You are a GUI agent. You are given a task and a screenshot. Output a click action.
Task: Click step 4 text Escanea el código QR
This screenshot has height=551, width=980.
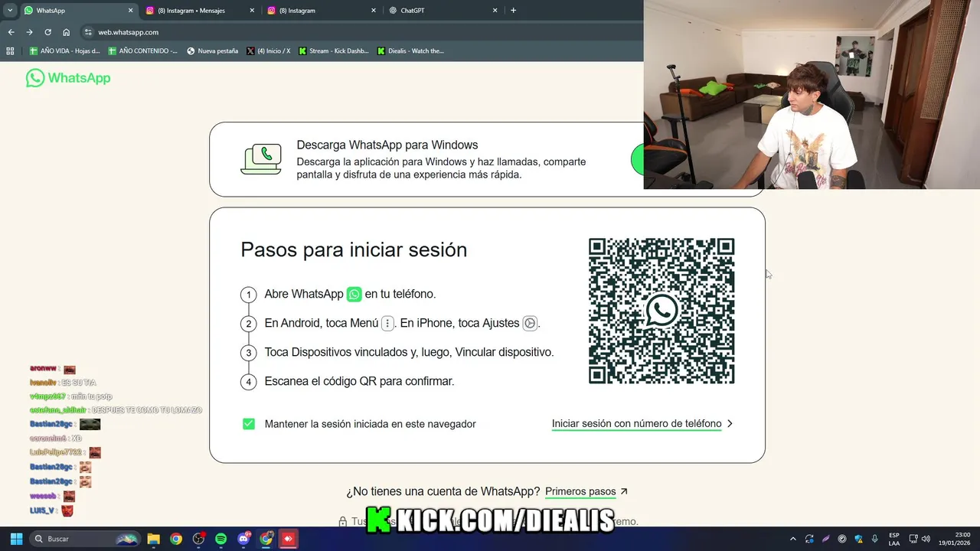click(359, 382)
